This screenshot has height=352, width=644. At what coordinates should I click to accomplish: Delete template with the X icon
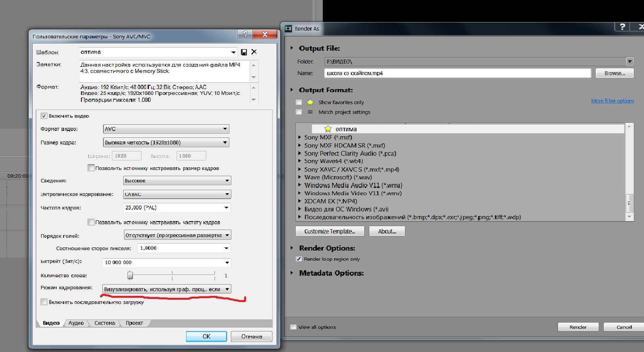pyautogui.click(x=254, y=52)
